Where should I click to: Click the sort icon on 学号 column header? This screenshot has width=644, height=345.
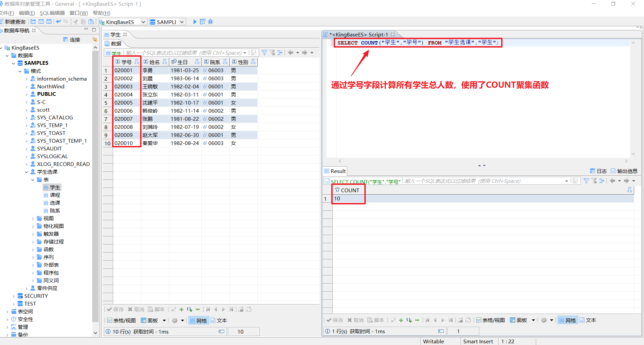click(x=136, y=62)
